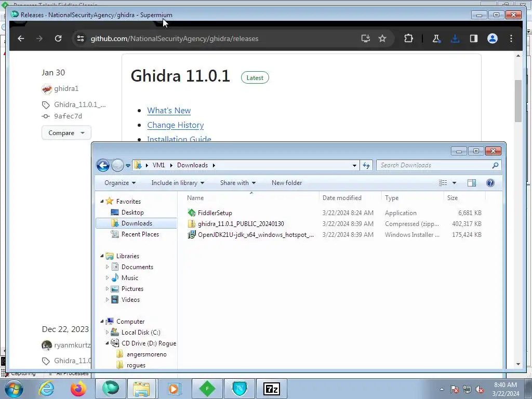Select Desktop in Favorites
The width and height of the screenshot is (532, 399).
(132, 212)
